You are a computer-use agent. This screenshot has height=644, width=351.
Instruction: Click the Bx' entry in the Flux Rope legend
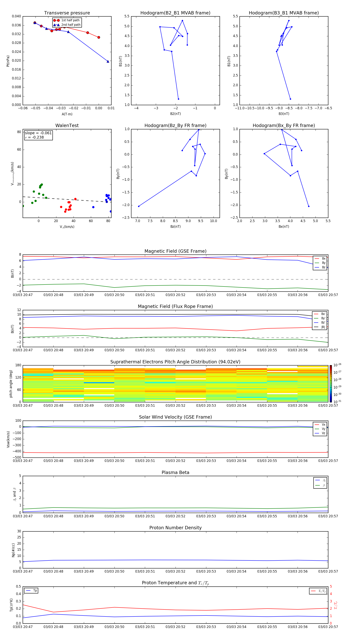pyautogui.click(x=320, y=314)
